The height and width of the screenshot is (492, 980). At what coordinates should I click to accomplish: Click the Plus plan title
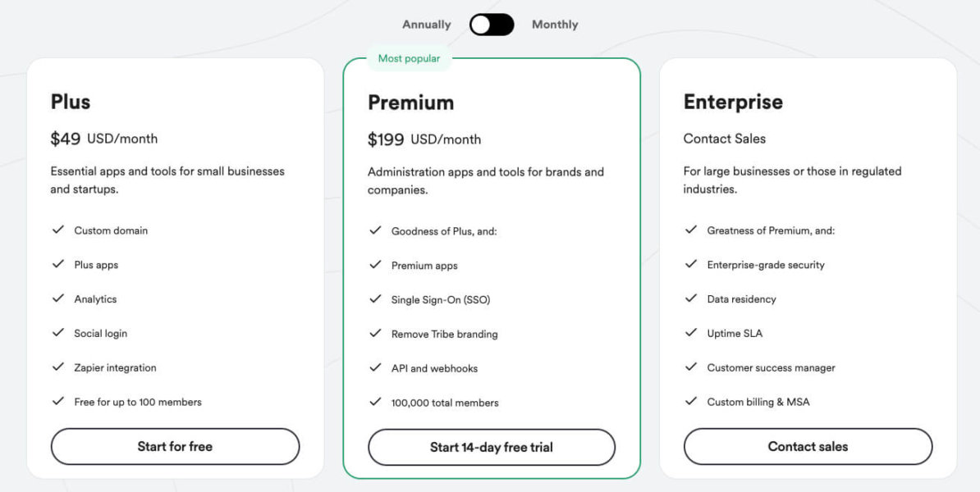tap(71, 102)
